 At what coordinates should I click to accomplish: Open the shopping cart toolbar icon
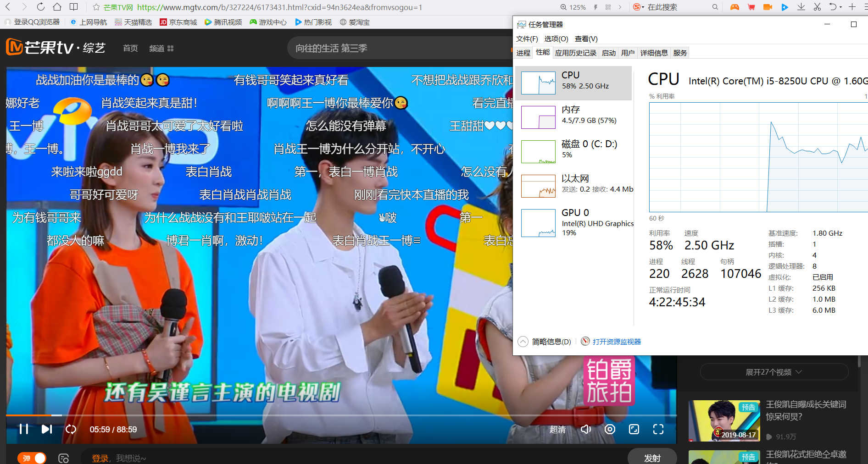(751, 7)
